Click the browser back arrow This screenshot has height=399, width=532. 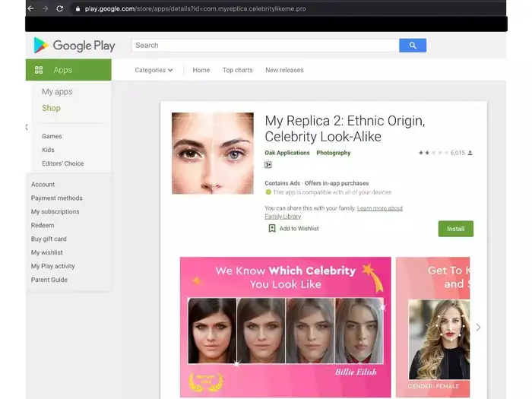[x=30, y=8]
